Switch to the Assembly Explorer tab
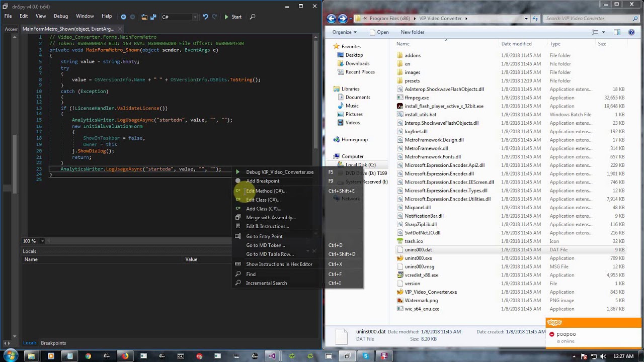 (11, 29)
